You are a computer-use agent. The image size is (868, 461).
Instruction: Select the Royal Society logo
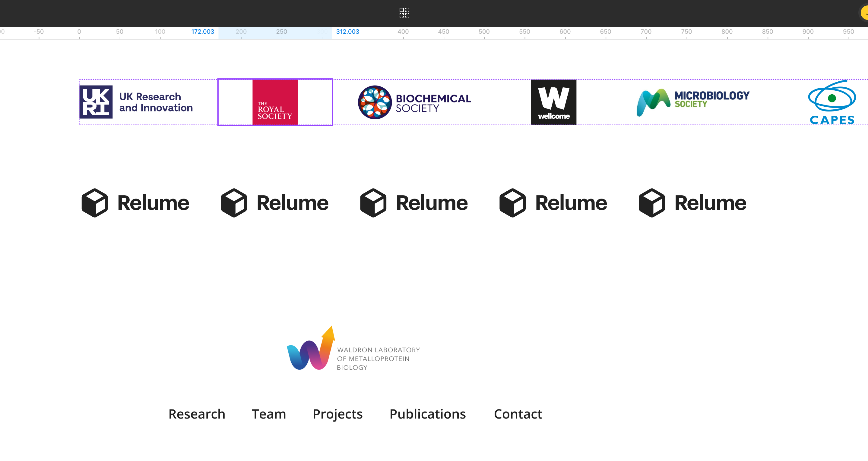pyautogui.click(x=275, y=102)
